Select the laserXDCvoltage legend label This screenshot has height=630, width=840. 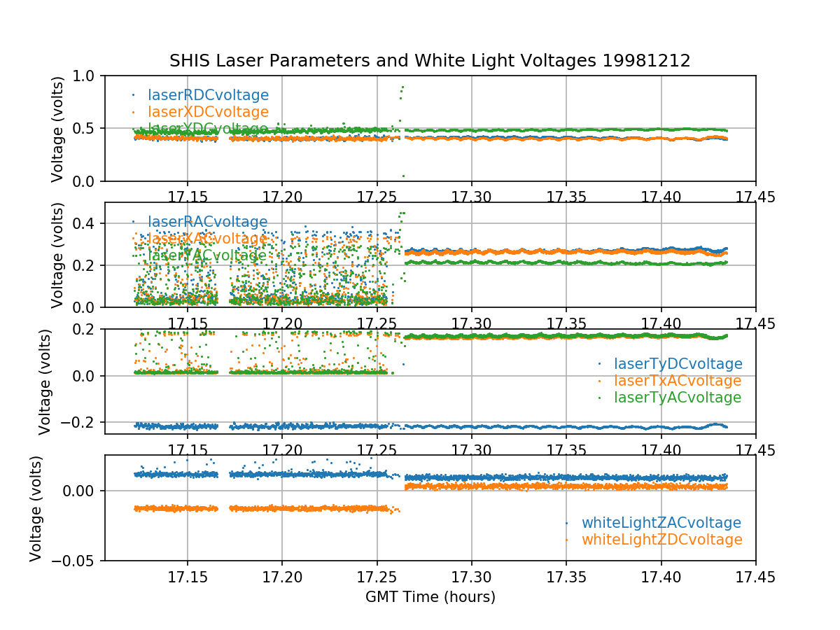coord(208,112)
